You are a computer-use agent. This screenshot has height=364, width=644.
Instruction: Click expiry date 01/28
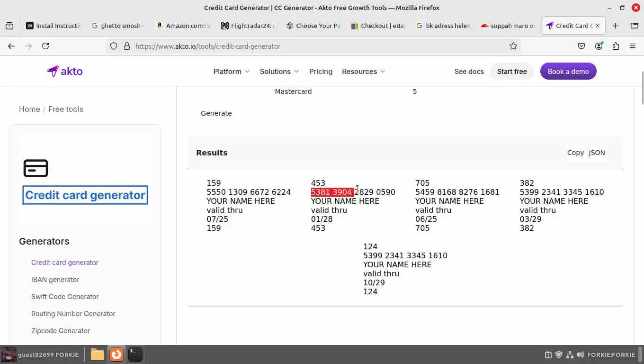322,219
